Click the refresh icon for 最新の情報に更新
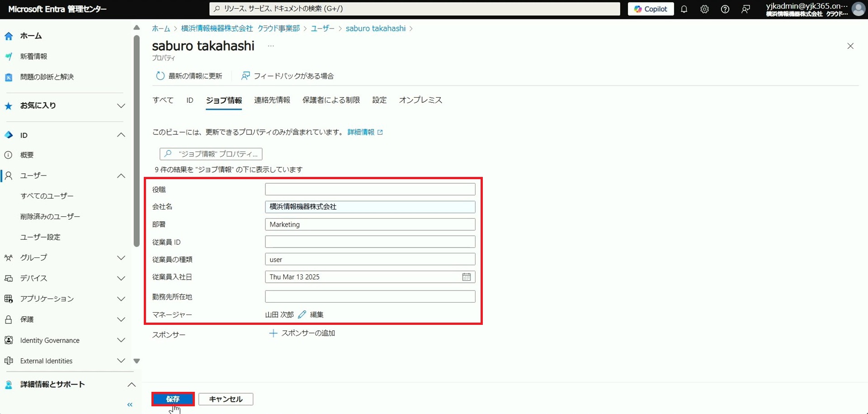 (x=160, y=76)
